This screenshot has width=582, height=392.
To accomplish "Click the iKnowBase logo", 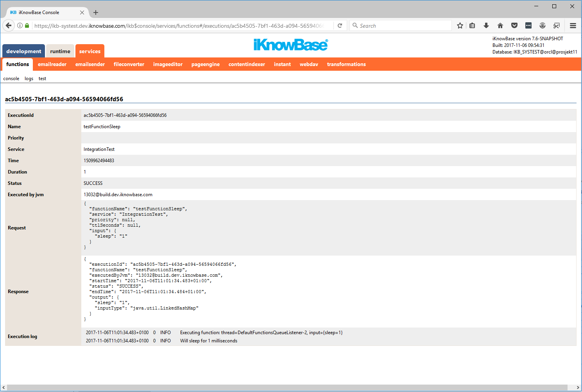I will 291,45.
